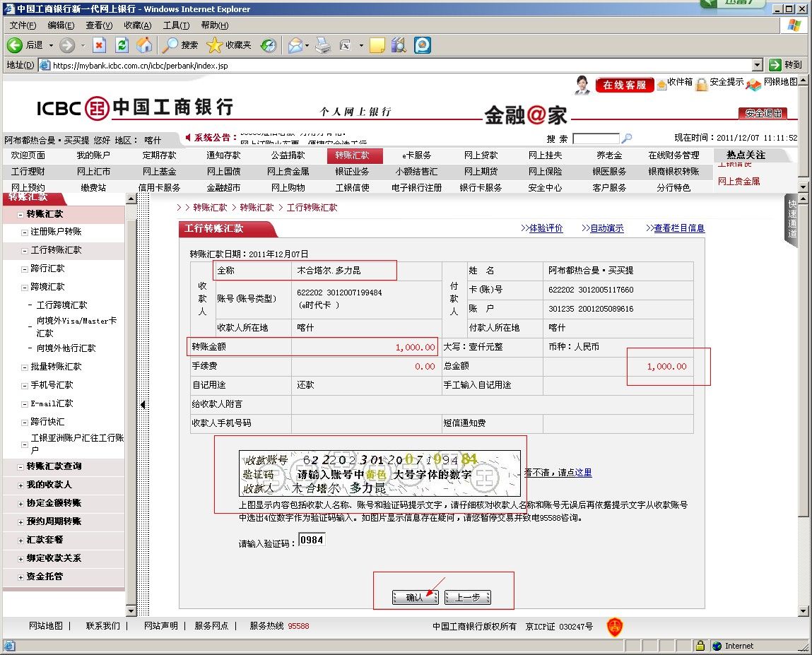Screen dimensions: 812x655
Task: Click the sidebar scroll down arrow
Action: coord(131,611)
